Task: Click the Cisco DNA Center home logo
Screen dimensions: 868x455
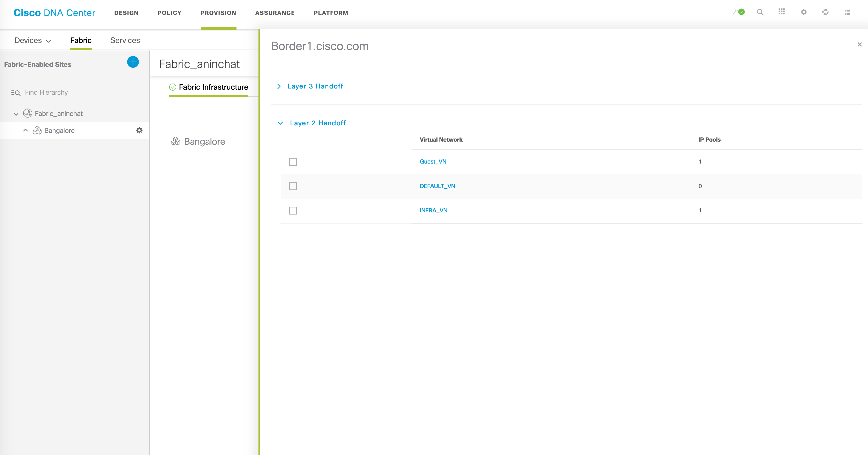Action: tap(54, 13)
